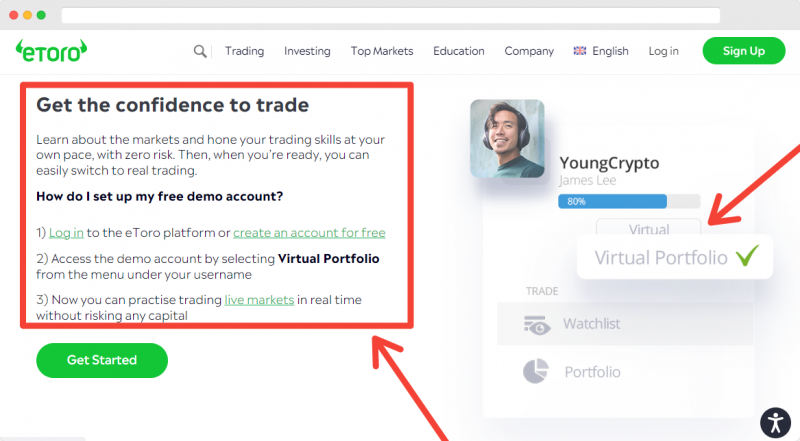The image size is (800, 441).
Task: Open the Trading menu
Action: pyautogui.click(x=244, y=51)
